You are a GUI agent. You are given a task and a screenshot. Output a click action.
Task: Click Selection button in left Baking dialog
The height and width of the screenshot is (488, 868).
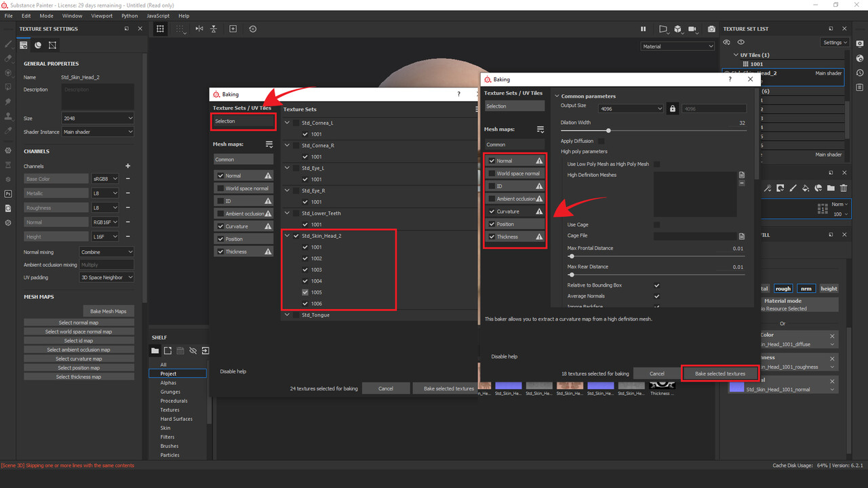click(x=243, y=121)
